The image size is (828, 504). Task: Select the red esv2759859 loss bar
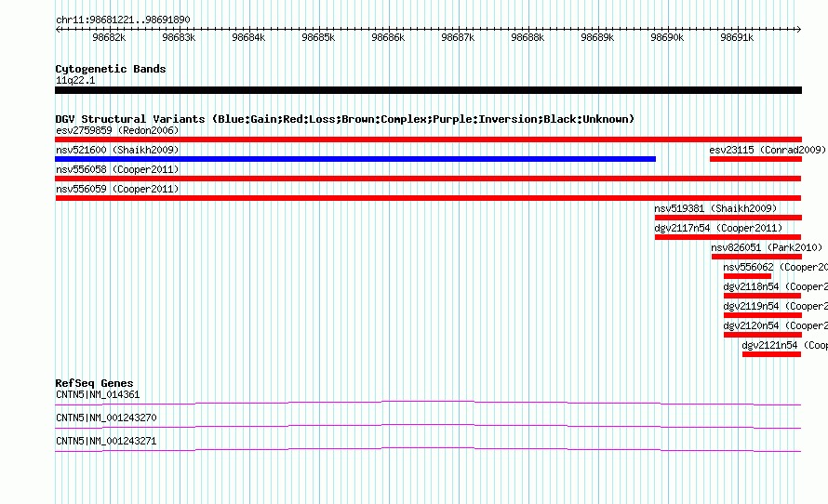(428, 139)
